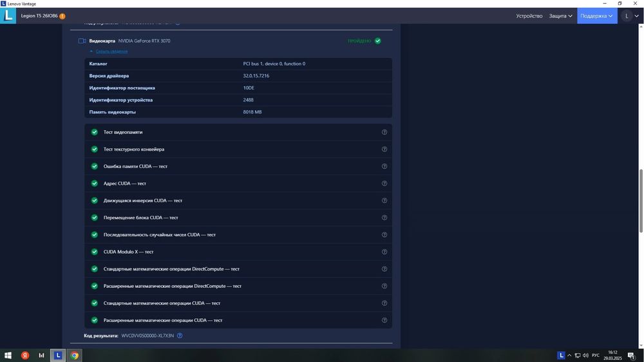Click the Lenovo Vantage L logo
The height and width of the screenshot is (362, 644).
click(8, 15)
